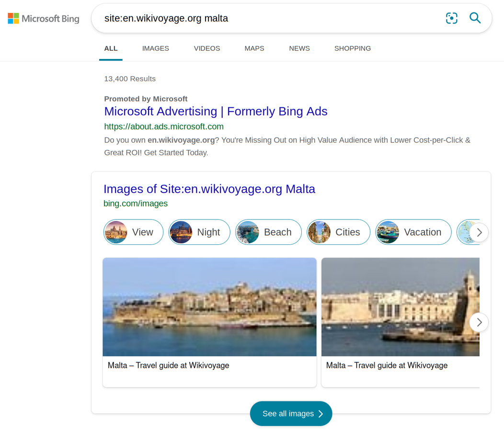The image size is (504, 435).
Task: Select the View image filter chip
Action: click(133, 232)
